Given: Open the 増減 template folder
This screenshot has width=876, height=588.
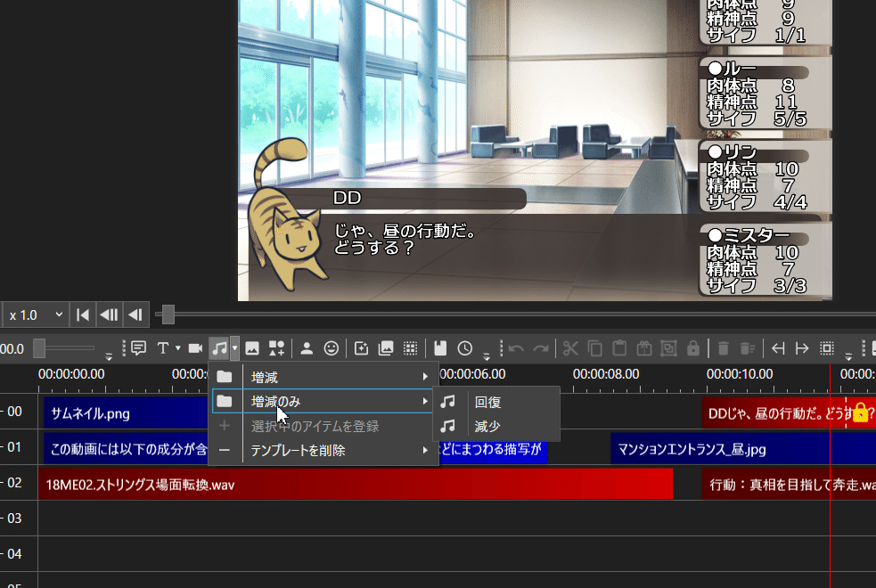Looking at the screenshot, I should [x=322, y=378].
